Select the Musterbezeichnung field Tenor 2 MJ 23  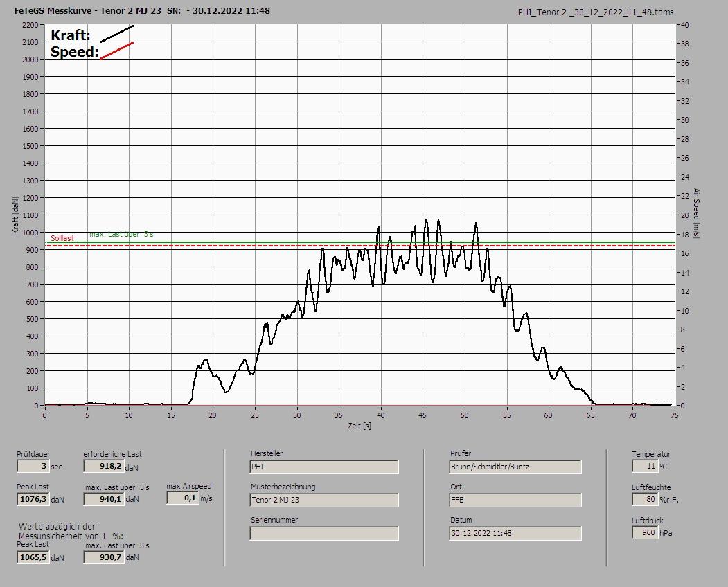pyautogui.click(x=323, y=500)
